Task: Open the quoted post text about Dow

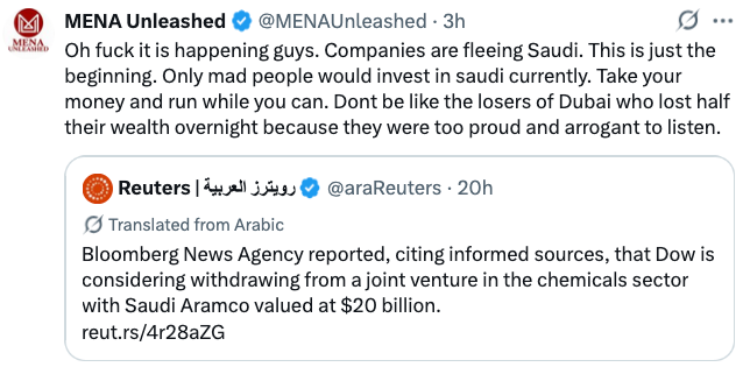Action: 398,280
